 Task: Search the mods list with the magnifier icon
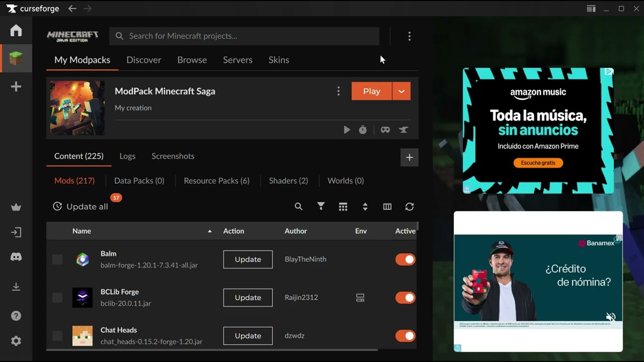(298, 207)
